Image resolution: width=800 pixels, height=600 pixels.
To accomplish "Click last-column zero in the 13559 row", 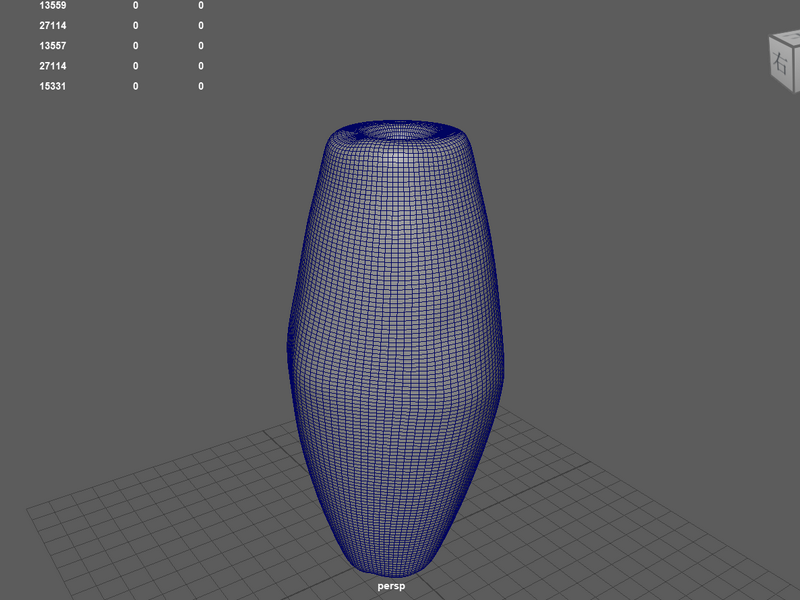I will click(x=201, y=6).
